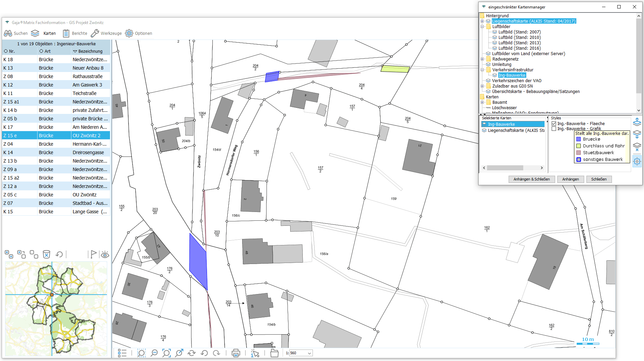
Task: Select row Z 05 c OU Zwönitz
Action: pyautogui.click(x=56, y=195)
